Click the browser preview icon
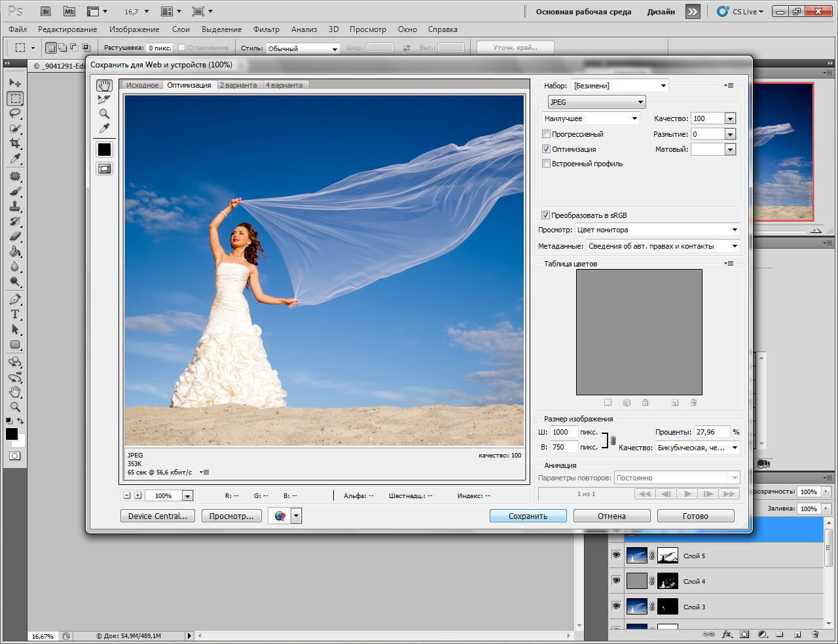Image resolution: width=838 pixels, height=644 pixels. click(x=280, y=516)
